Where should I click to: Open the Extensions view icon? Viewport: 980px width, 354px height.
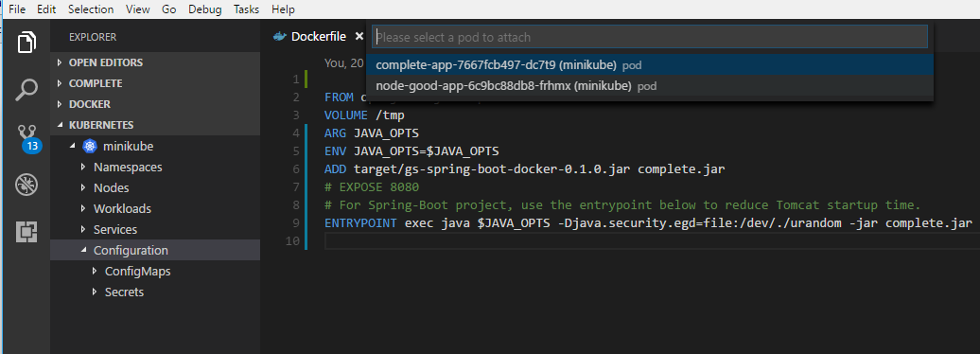pyautogui.click(x=26, y=231)
